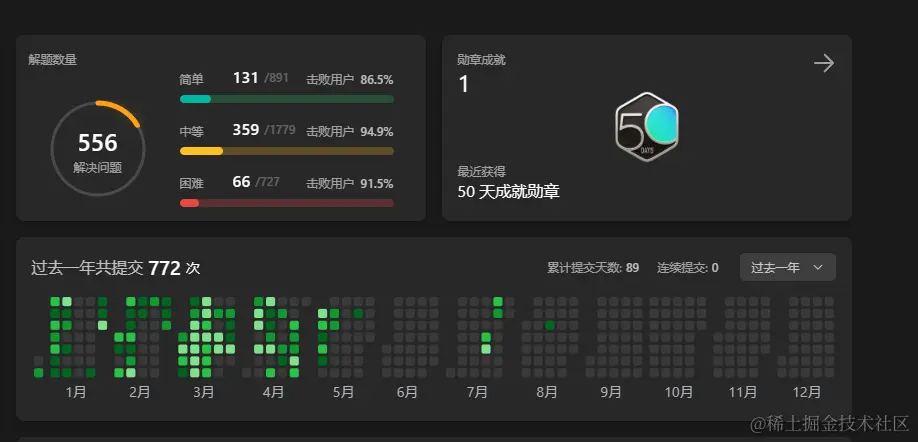Click the 1月 month label
The width and height of the screenshot is (918, 442).
click(76, 392)
